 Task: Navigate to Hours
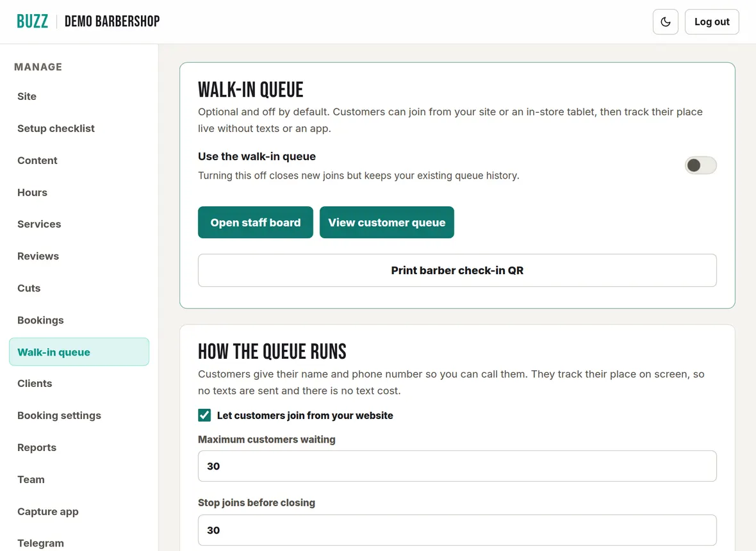pos(79,192)
